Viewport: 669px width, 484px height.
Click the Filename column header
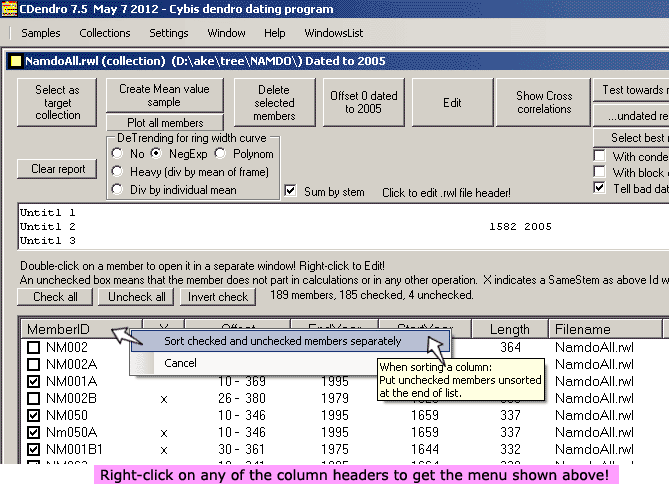605,329
